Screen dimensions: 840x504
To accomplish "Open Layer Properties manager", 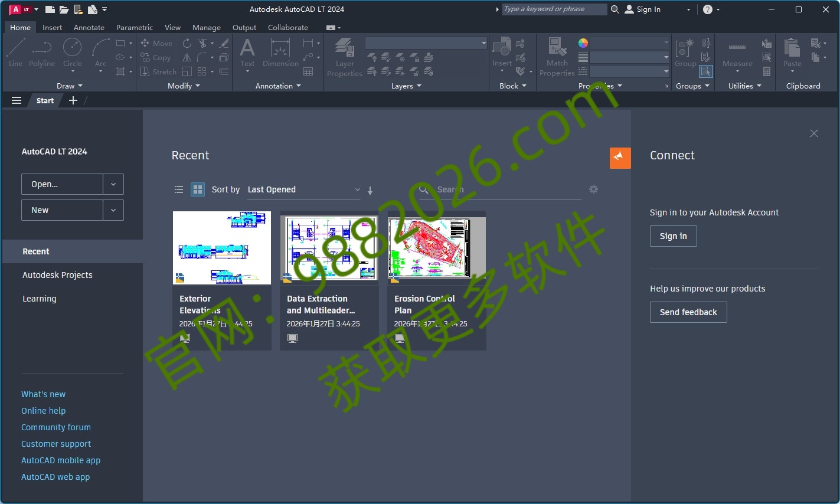I will point(345,57).
